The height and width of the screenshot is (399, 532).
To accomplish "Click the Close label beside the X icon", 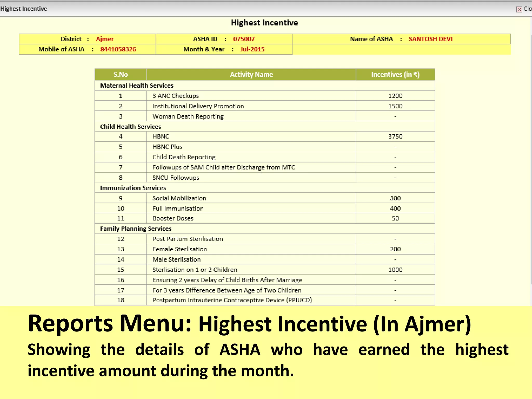I will pos(528,9).
